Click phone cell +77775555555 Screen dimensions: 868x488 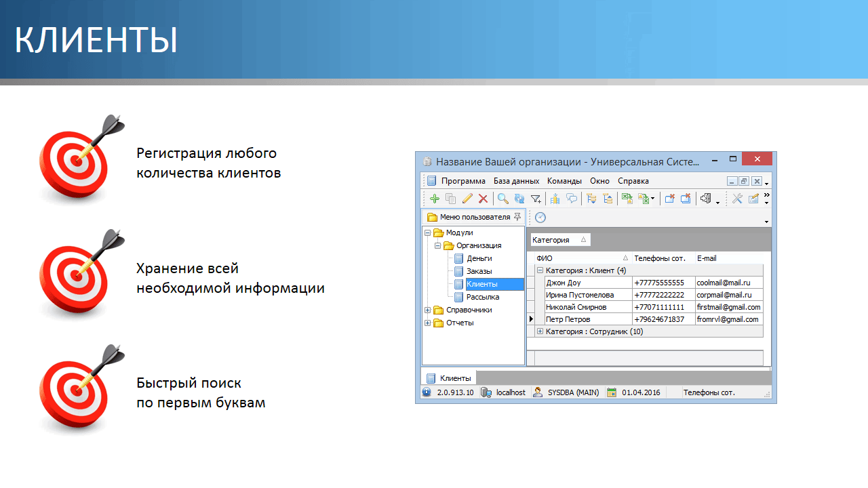664,283
